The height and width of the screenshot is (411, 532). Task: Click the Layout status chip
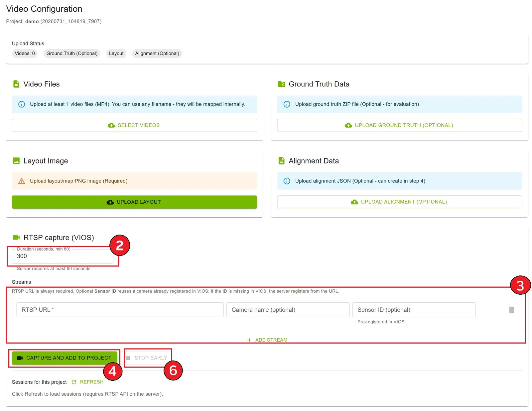coord(116,53)
